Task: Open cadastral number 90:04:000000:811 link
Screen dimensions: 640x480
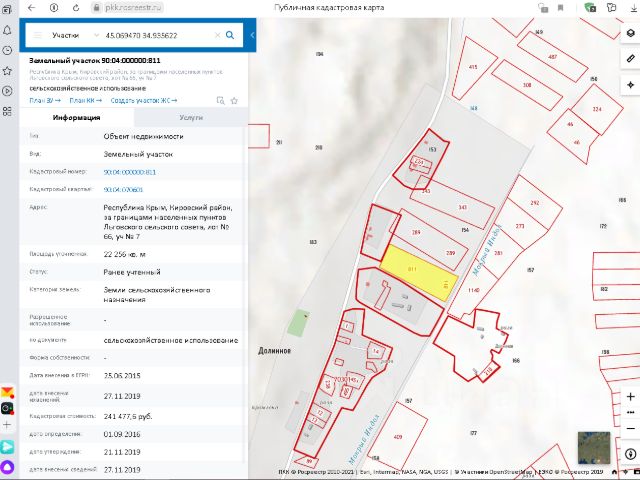Action: tap(129, 172)
